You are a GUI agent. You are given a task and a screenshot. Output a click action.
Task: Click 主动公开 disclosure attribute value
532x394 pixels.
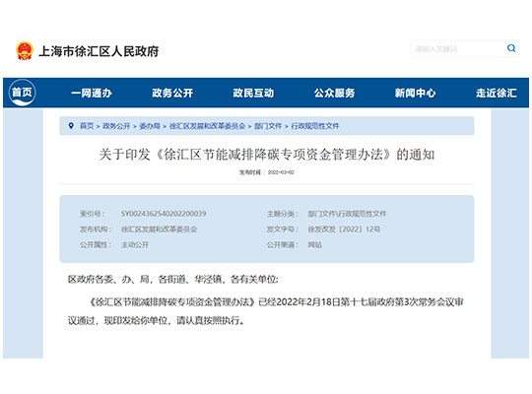(135, 244)
